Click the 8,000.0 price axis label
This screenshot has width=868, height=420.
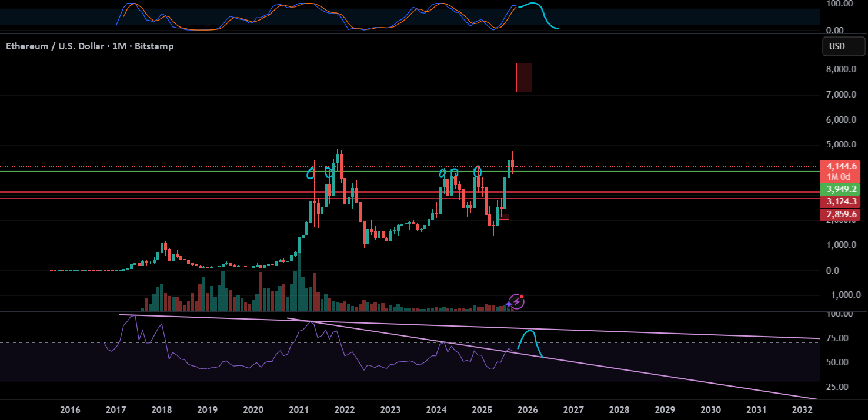tap(840, 69)
